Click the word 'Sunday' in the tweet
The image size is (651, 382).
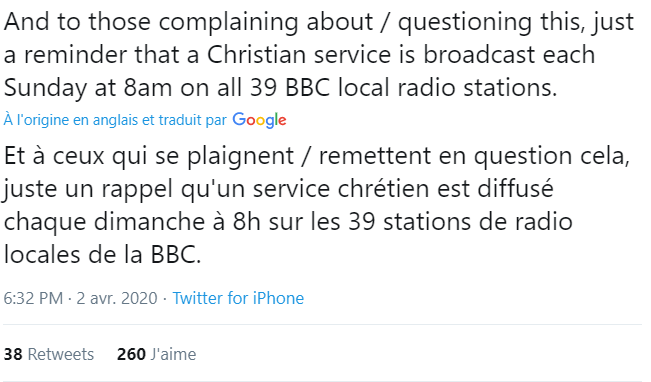[x=45, y=88]
